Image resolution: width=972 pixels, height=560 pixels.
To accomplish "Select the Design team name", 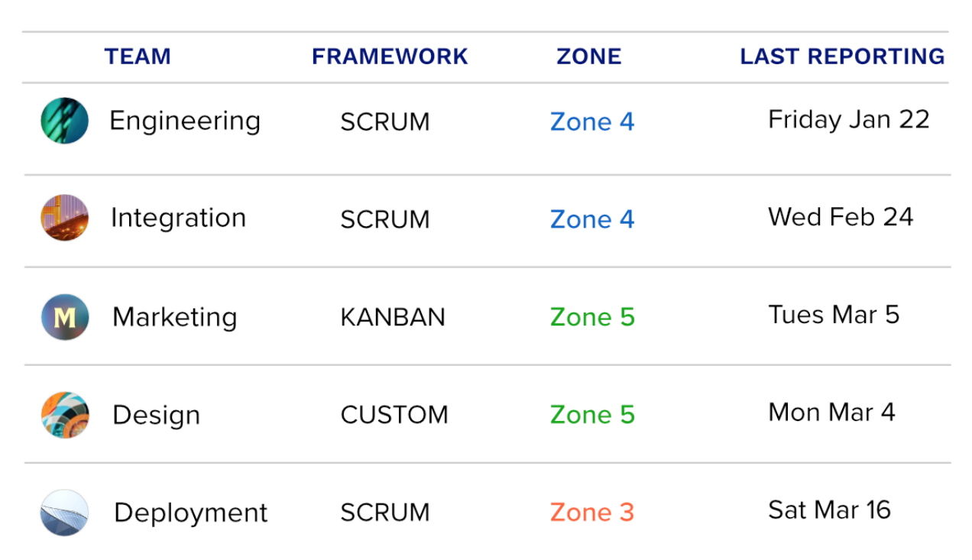I will coord(157,416).
